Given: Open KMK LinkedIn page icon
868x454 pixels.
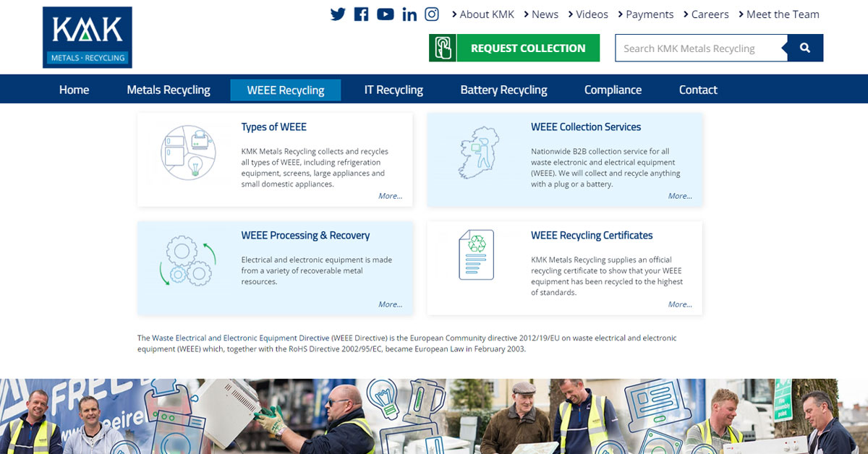Looking at the screenshot, I should [x=409, y=14].
